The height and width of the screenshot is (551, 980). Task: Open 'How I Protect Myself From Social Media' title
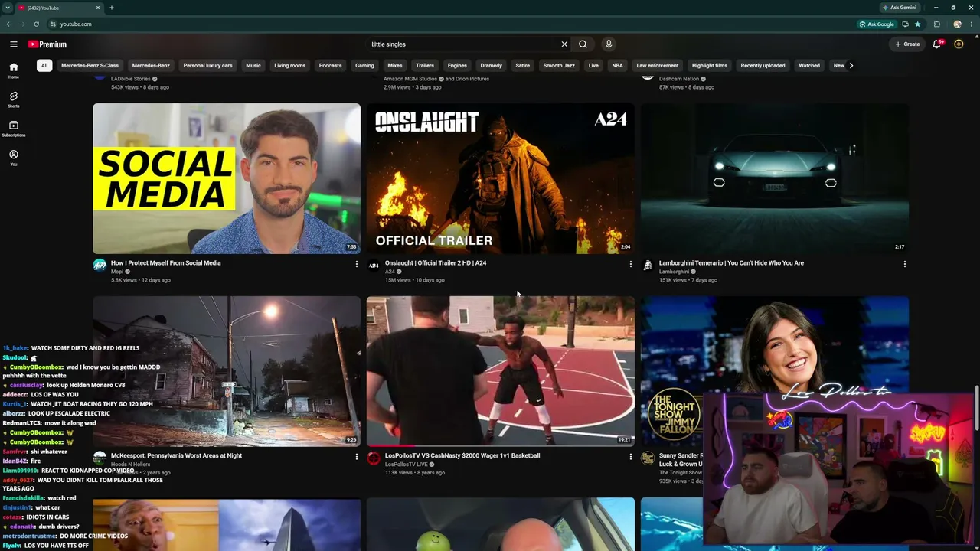(x=165, y=263)
